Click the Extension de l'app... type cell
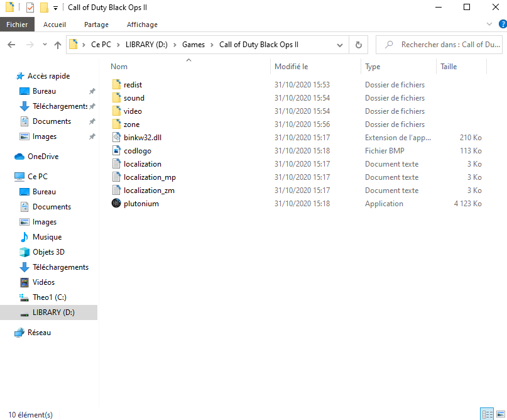The width and height of the screenshot is (507, 420). click(398, 138)
